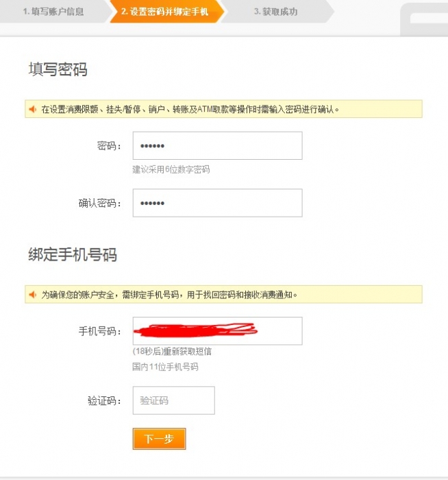
Task: Select step 2 设置密码并绑定手机 tab
Action: [x=164, y=12]
